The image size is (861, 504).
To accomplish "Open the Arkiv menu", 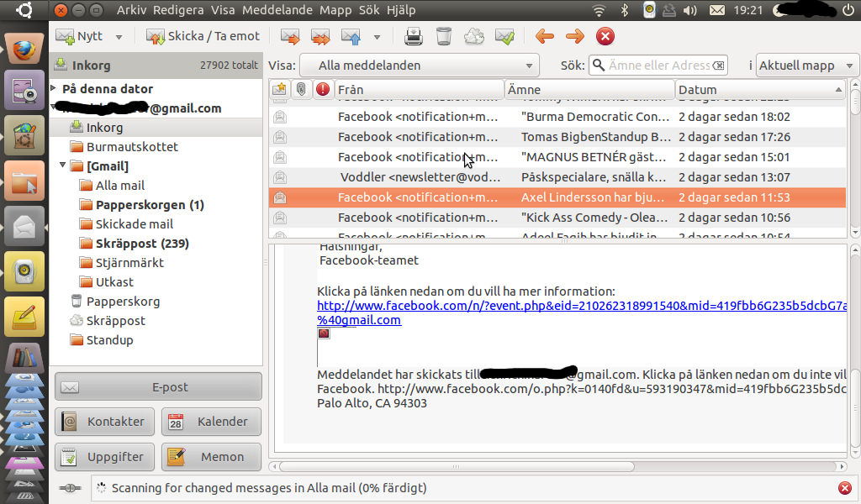I will coord(132,10).
